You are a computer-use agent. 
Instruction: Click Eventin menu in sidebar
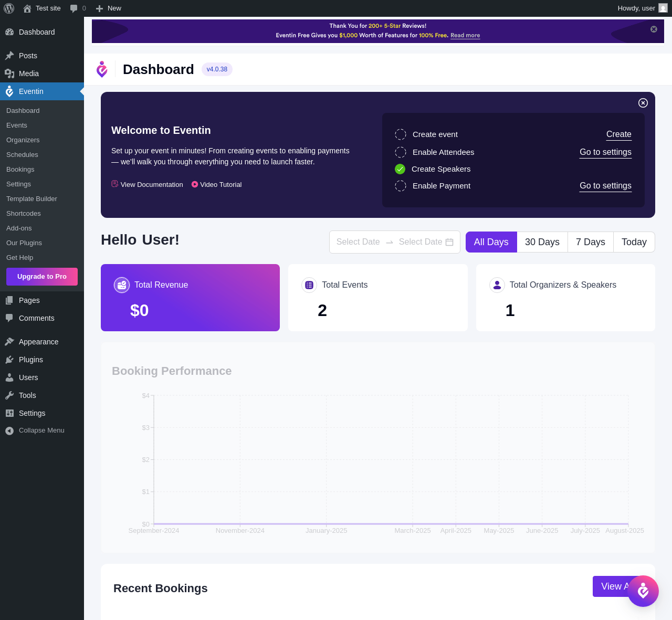(x=42, y=91)
